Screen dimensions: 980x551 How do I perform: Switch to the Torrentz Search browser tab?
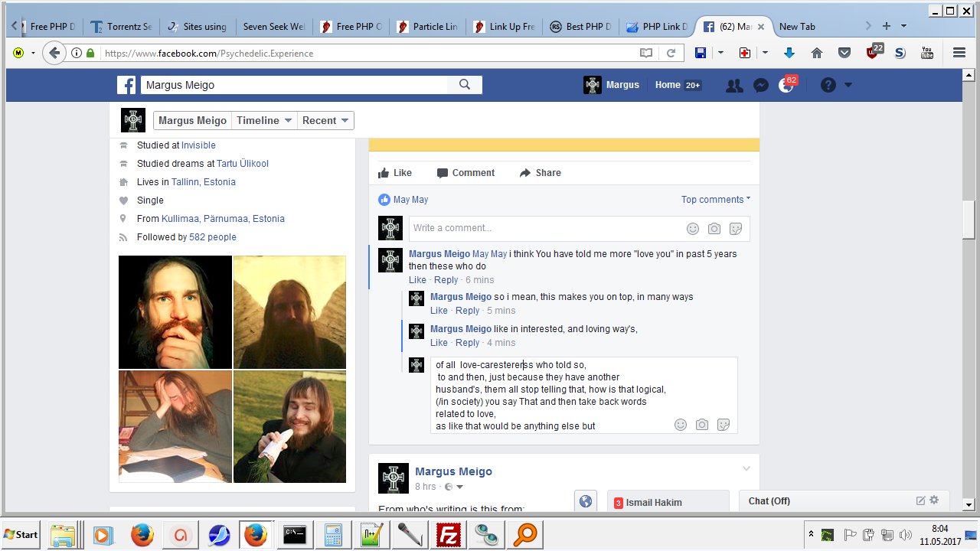121,27
